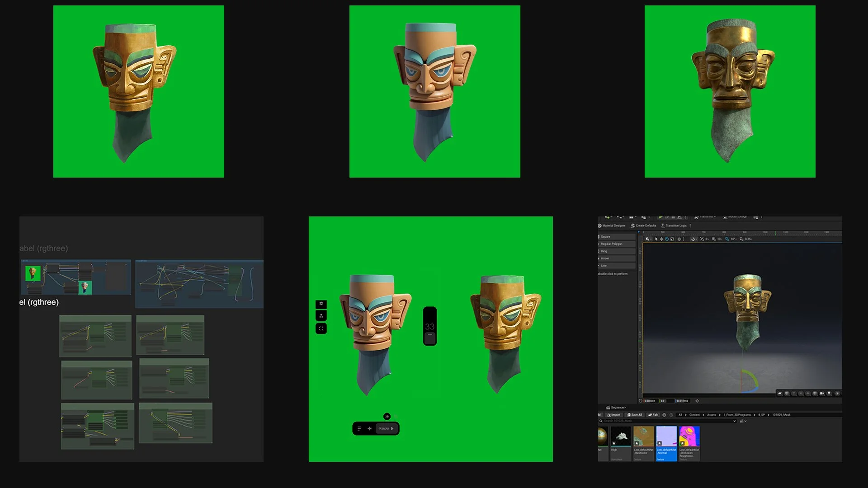Click the settings gear icon on green canvas
This screenshot has width=868, height=488.
[321, 304]
